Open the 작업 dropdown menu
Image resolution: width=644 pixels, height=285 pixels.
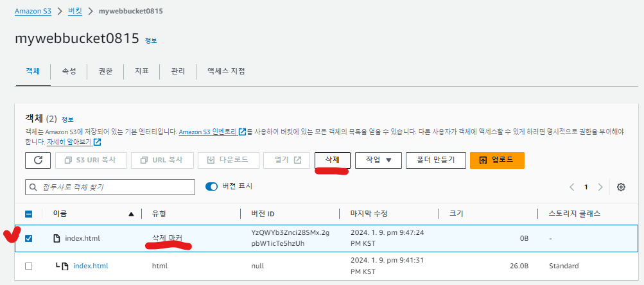point(378,160)
